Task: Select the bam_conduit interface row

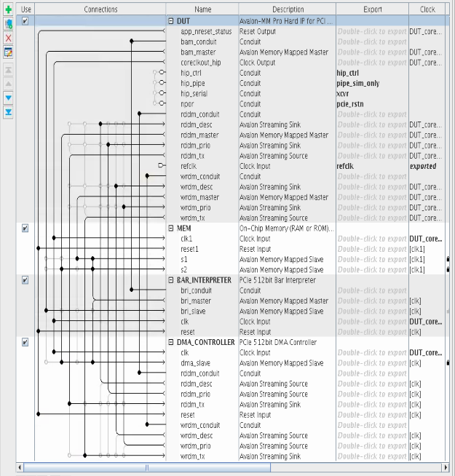Action: (x=199, y=42)
